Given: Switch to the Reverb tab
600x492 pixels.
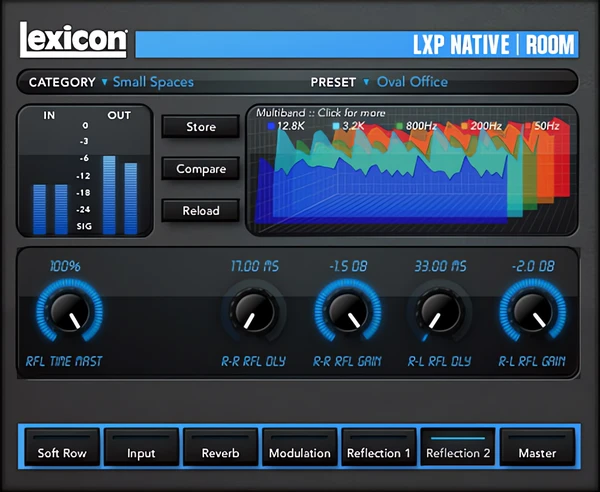Looking at the screenshot, I should (x=220, y=447).
